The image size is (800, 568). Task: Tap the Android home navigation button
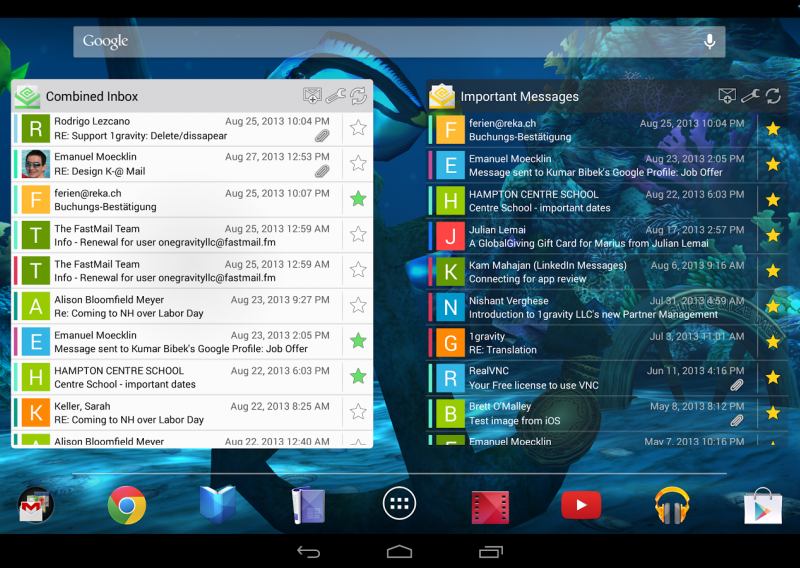pos(399,552)
